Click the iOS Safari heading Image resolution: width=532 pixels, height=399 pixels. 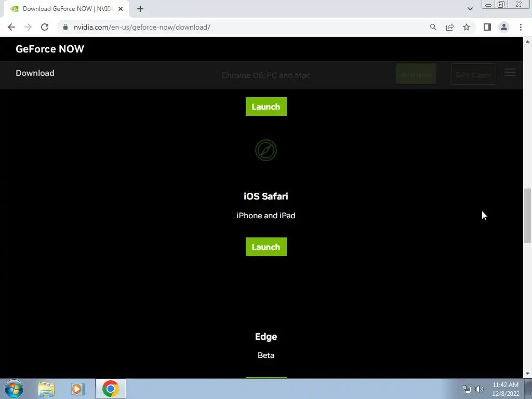pos(266,196)
